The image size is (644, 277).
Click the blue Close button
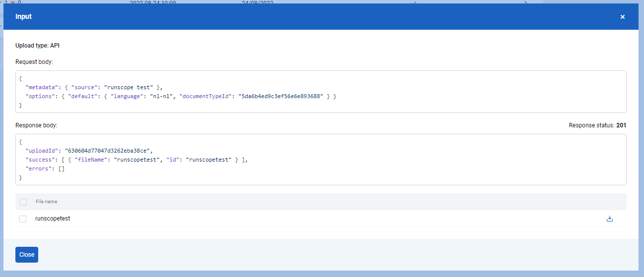click(27, 255)
